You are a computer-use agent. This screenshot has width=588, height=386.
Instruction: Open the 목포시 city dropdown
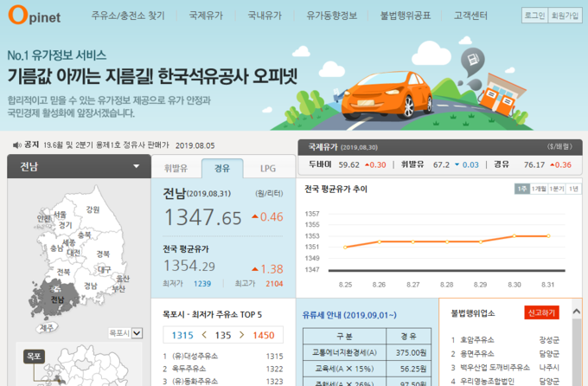tap(125, 333)
